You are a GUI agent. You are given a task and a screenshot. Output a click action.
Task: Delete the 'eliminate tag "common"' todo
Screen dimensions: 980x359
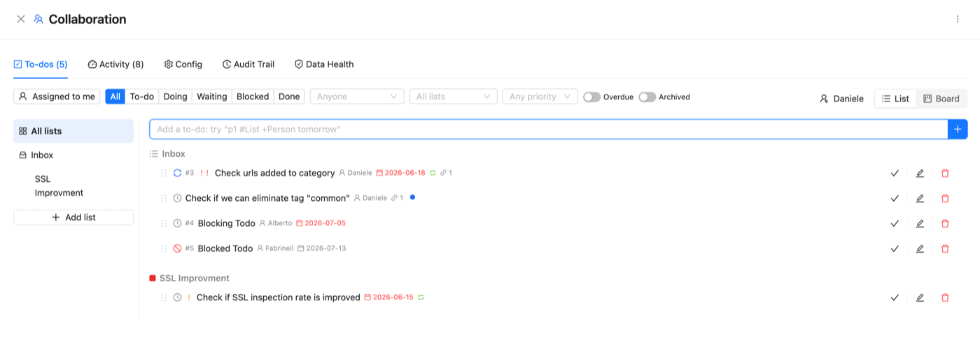click(945, 199)
